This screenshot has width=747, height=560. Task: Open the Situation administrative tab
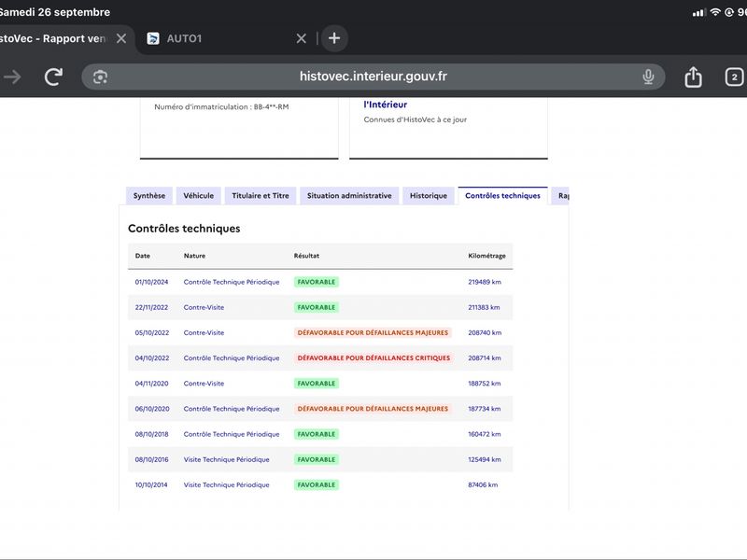click(349, 196)
